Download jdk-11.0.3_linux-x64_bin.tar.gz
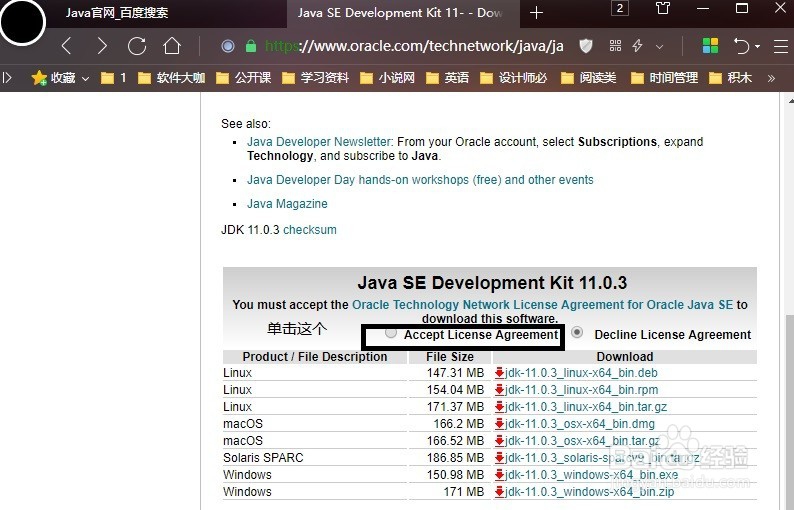 tap(586, 407)
